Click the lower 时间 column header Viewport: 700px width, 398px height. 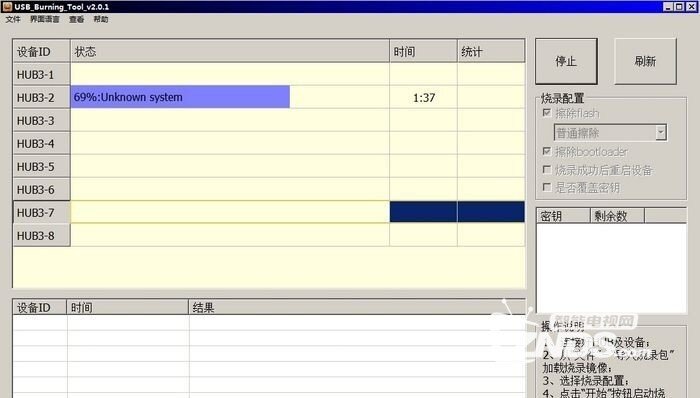128,307
